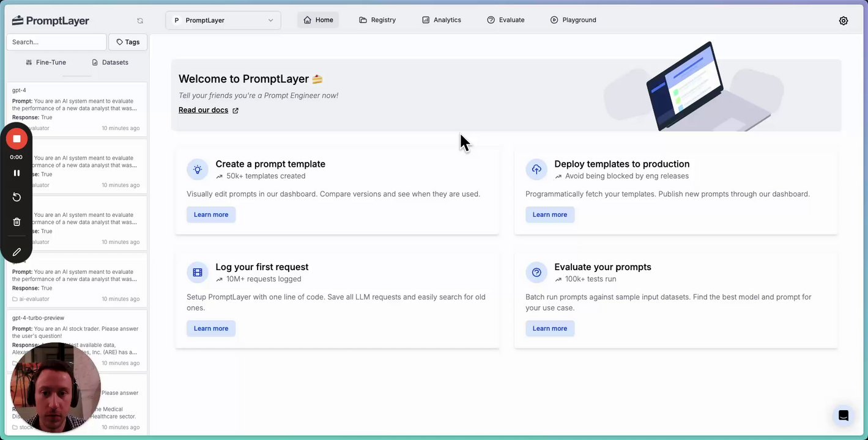This screenshot has width=868, height=440.
Task: Click the refresh icon beside the PromptLayer logo
Action: coord(140,21)
